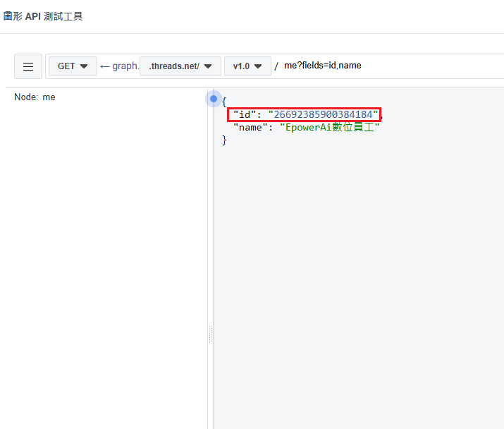Click the "id" key in the response
The height and width of the screenshot is (429, 504).
click(x=245, y=114)
